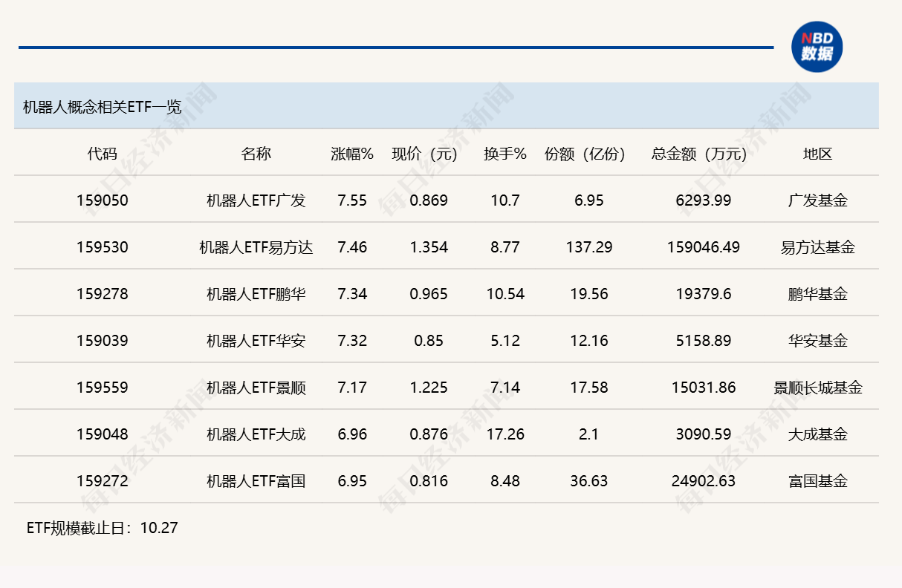
Task: Select code 159278
Action: [x=102, y=294]
